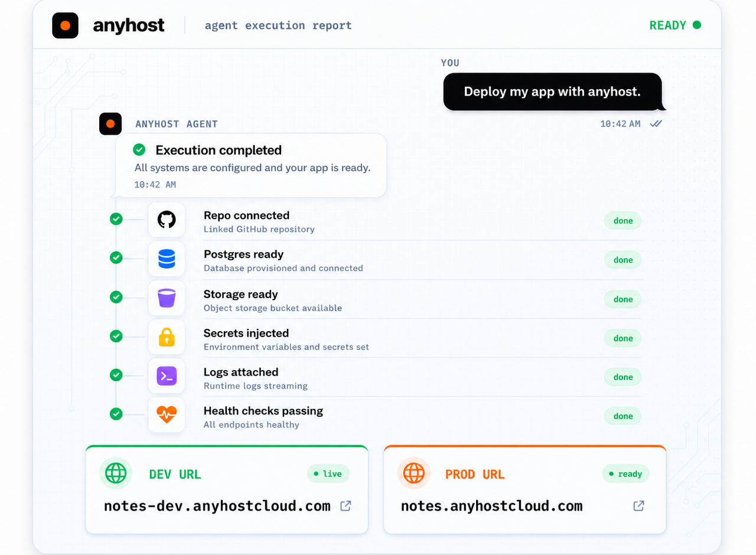
Task: Open the notes-dev external link icon
Action: click(x=346, y=506)
